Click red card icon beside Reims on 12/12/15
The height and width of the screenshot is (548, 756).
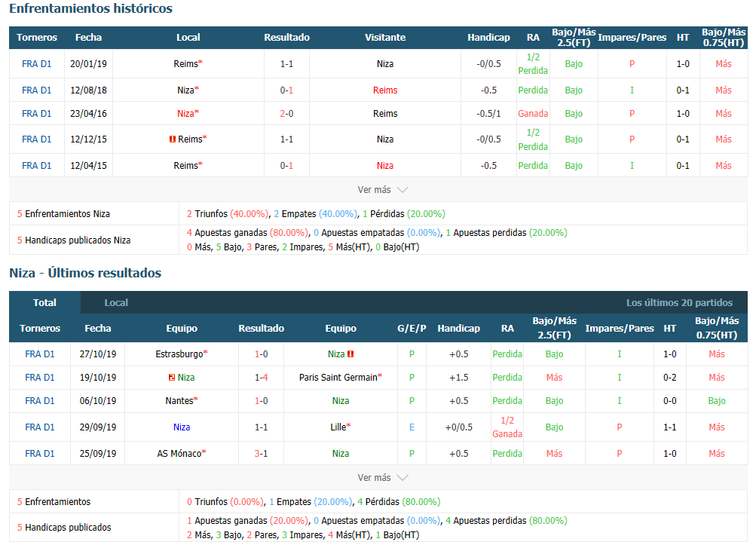[x=172, y=139]
